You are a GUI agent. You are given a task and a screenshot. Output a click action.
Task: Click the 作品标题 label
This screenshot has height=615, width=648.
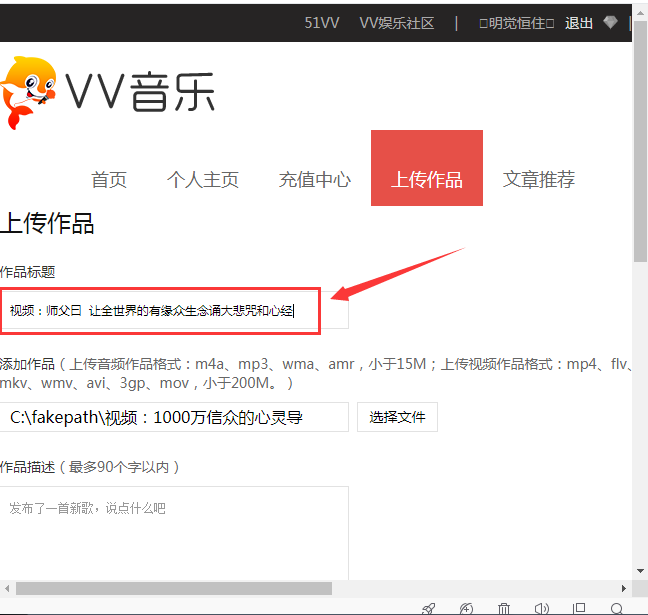pos(28,272)
